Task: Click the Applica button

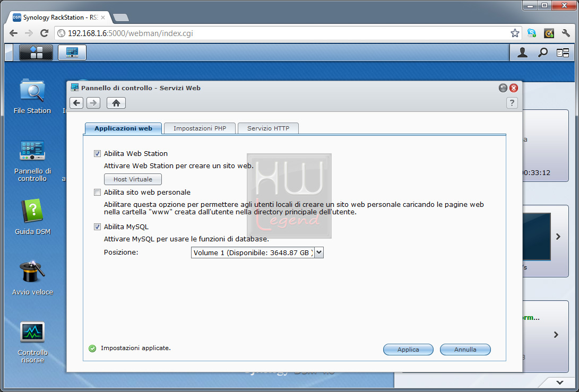Action: click(408, 350)
